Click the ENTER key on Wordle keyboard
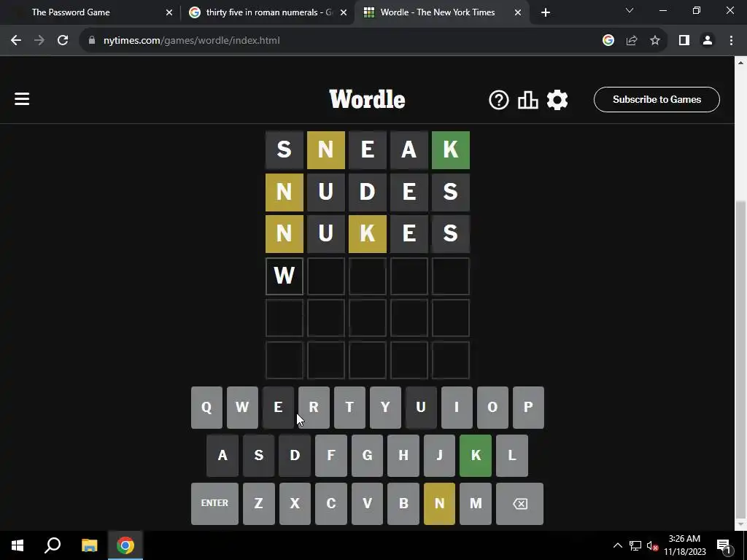 (x=215, y=504)
